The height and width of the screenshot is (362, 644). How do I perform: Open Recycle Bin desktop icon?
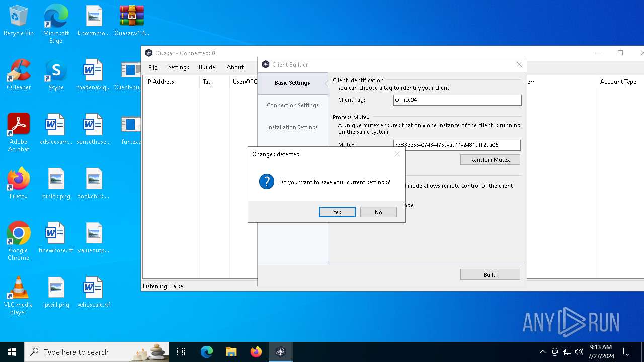point(19,21)
